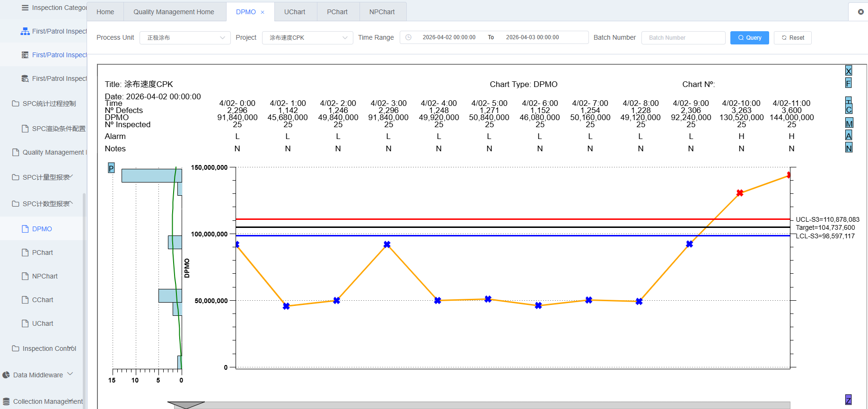Click the LCL-S3=98,597,117 label
The width and height of the screenshot is (868, 409).
pos(825,236)
